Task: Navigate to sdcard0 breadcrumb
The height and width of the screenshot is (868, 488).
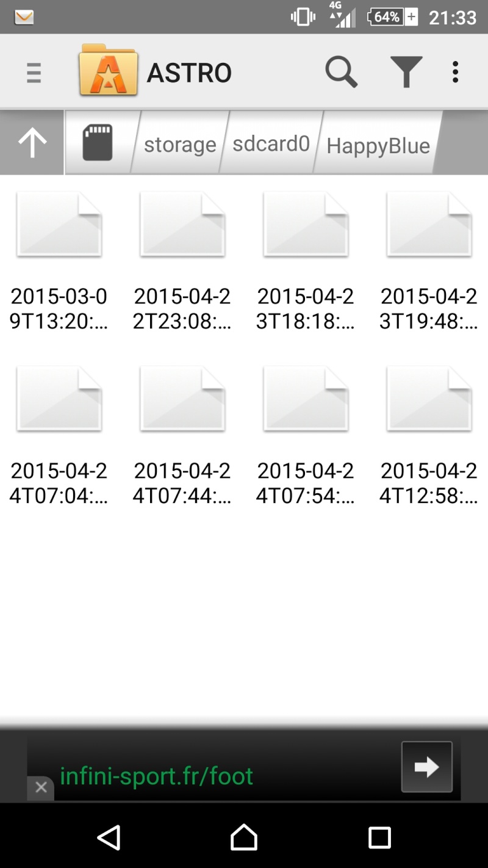Action: pyautogui.click(x=271, y=143)
